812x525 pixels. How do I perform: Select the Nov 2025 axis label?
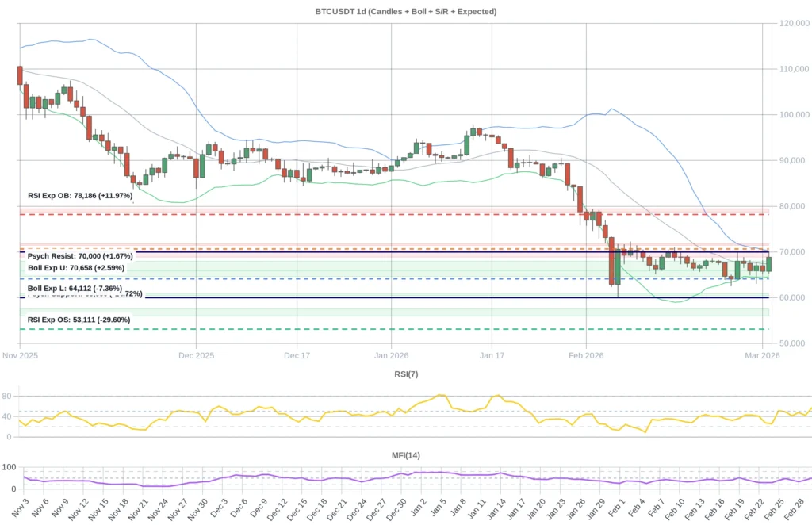point(20,355)
